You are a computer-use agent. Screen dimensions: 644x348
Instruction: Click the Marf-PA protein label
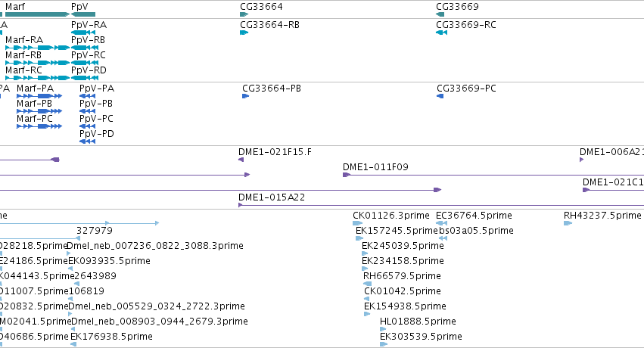[x=36, y=89]
